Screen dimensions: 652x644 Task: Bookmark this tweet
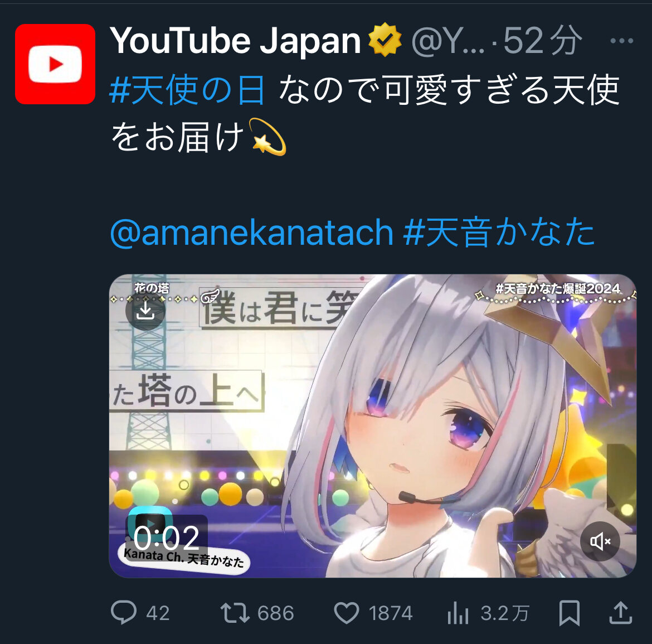click(x=570, y=613)
